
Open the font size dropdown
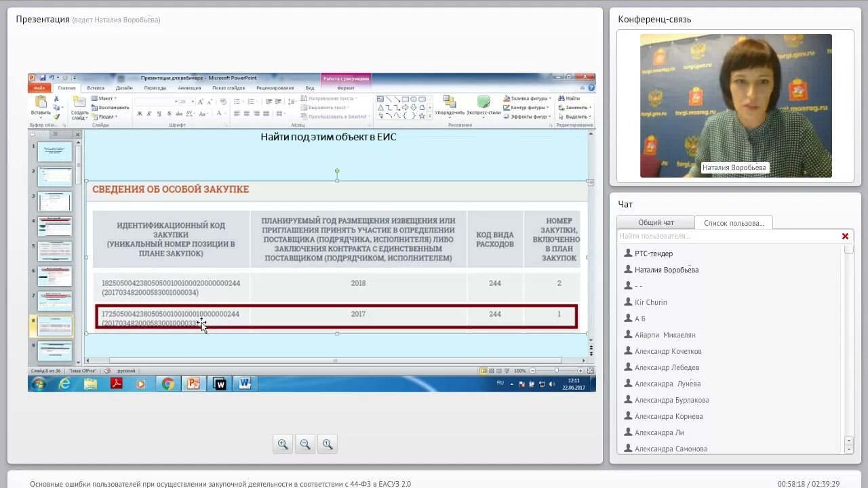point(193,102)
